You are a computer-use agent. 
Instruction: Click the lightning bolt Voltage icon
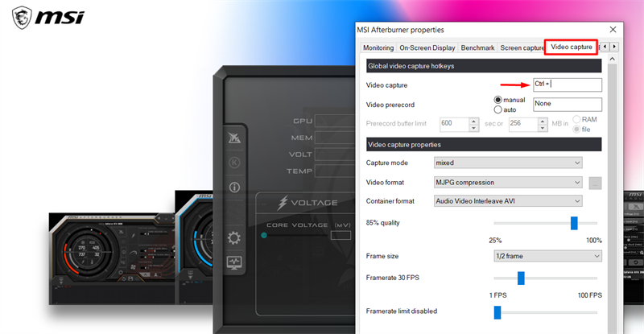(x=283, y=203)
